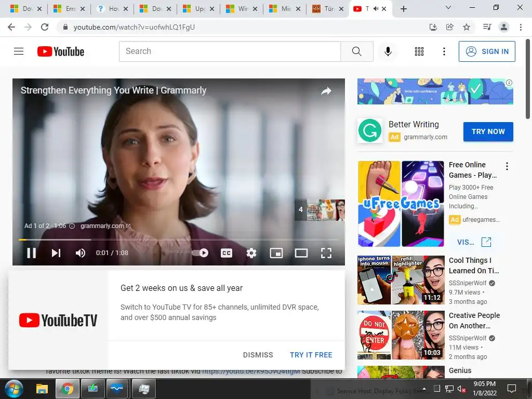The height and width of the screenshot is (399, 532).
Task: Open YouTube settings three-dot menu in header
Action: [444, 51]
